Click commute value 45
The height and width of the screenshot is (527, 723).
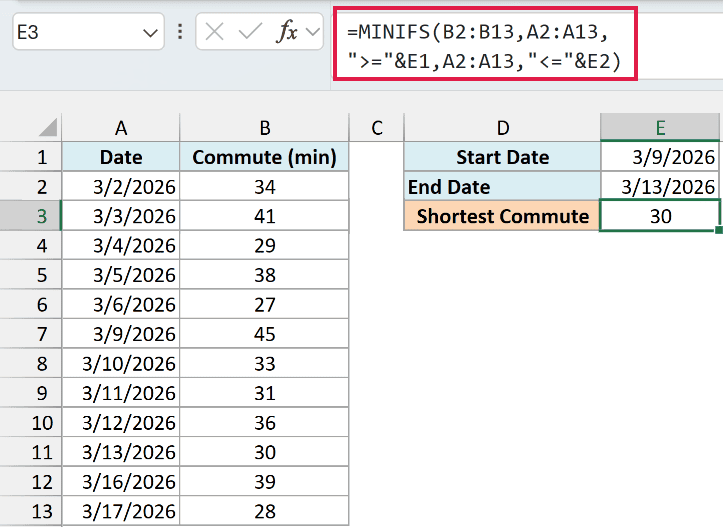pos(265,334)
